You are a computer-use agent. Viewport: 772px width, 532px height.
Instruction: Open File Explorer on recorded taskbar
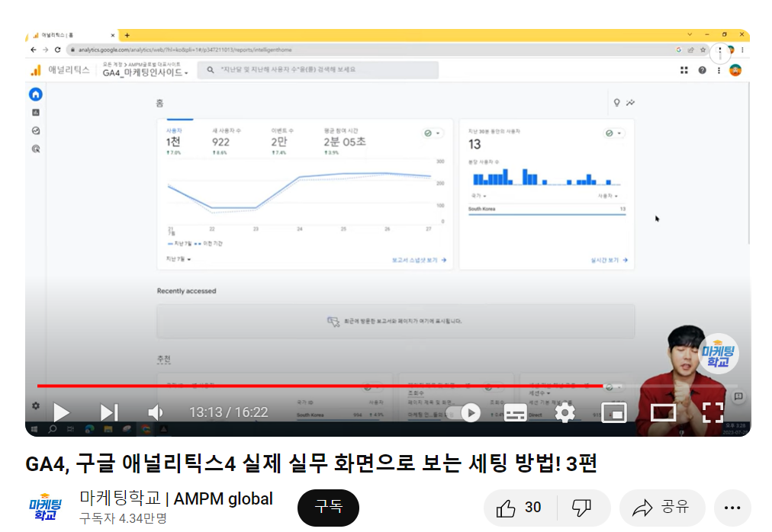tap(108, 429)
